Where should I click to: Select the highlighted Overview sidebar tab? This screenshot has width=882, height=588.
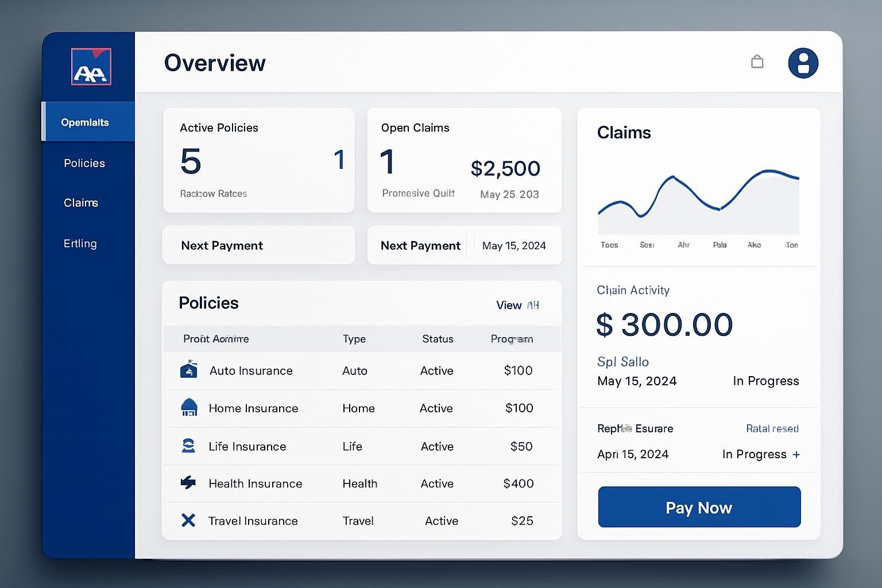85,122
